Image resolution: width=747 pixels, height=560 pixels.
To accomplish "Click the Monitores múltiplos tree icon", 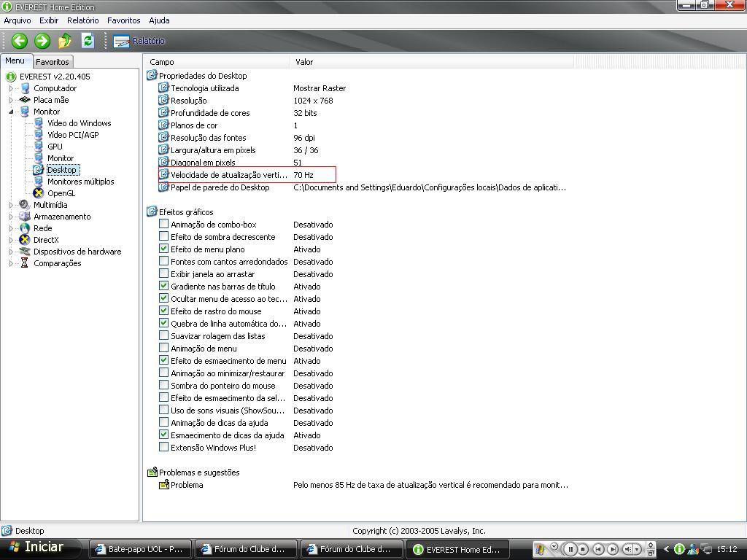I will pos(39,182).
